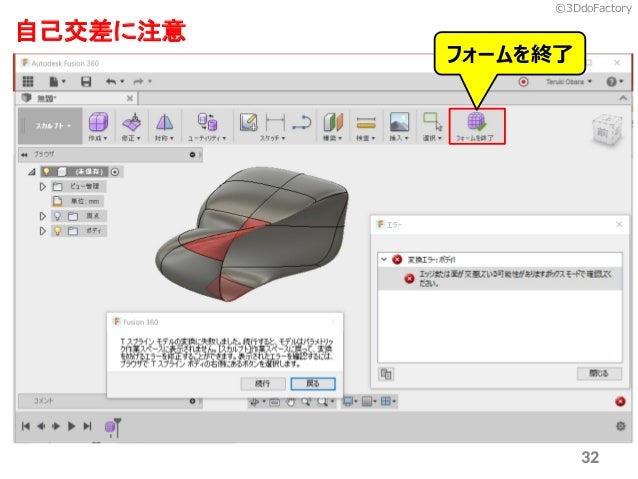Open the 修正 dropdown label

click(131, 138)
